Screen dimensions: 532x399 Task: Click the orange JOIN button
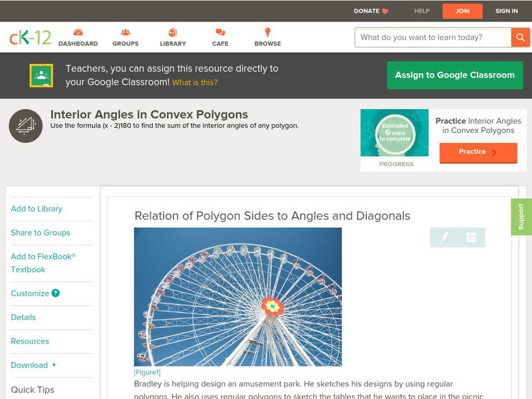(x=462, y=11)
